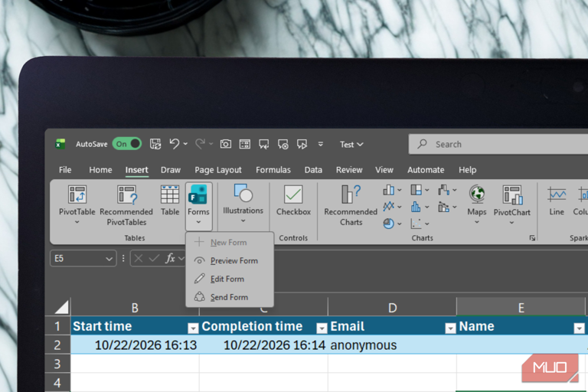
Task: Insert a pie or doughnut chart
Action: coord(392,224)
